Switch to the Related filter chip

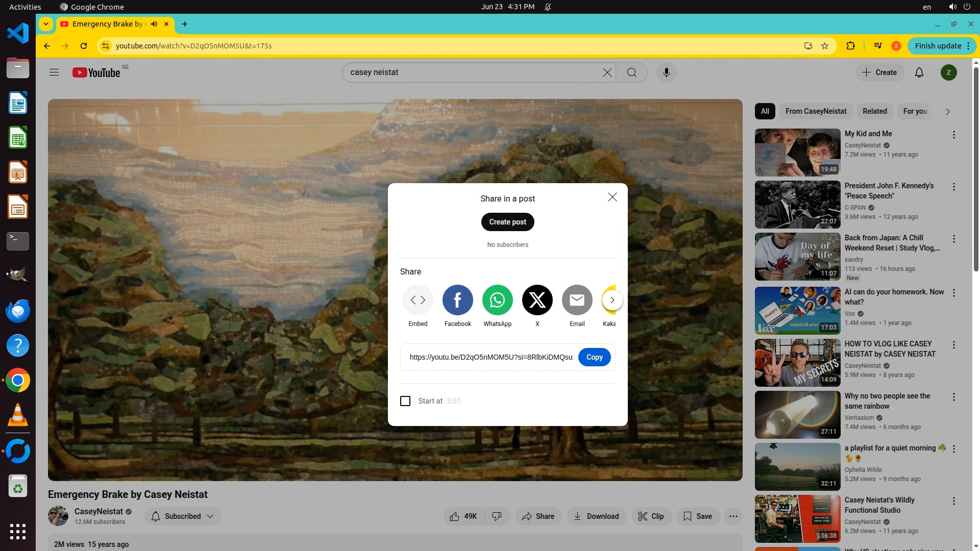[x=874, y=111]
